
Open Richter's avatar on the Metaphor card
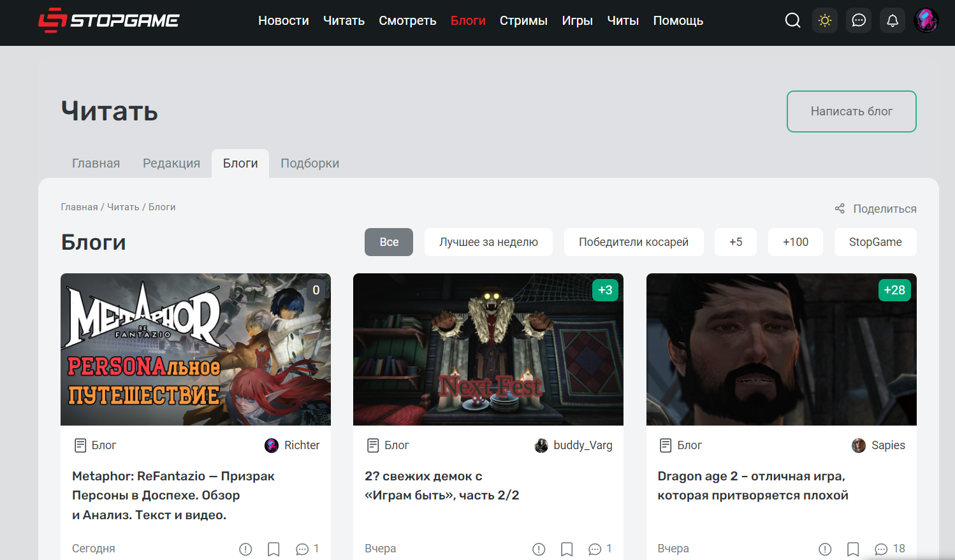pyautogui.click(x=272, y=445)
